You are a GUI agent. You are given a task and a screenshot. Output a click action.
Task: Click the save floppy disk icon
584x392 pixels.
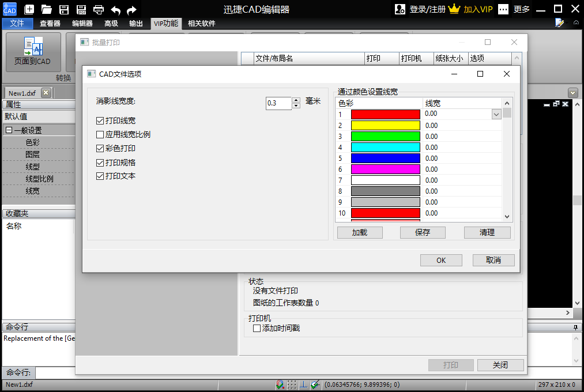coord(64,9)
